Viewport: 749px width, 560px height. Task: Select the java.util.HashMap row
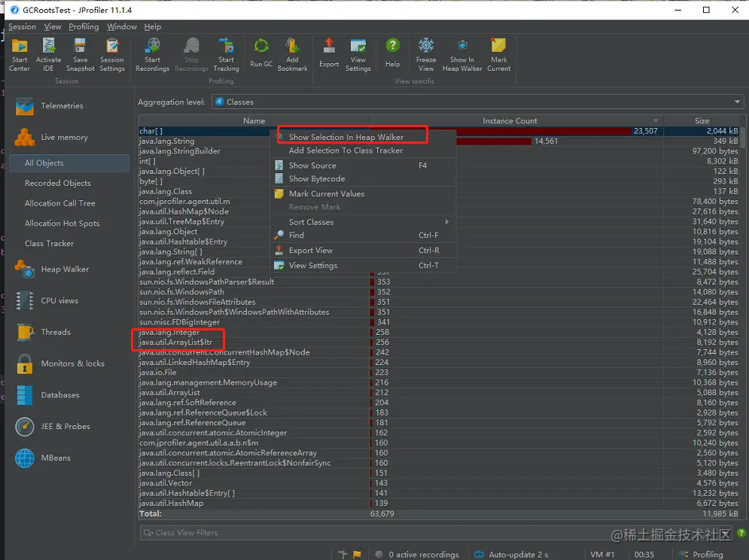click(x=440, y=503)
